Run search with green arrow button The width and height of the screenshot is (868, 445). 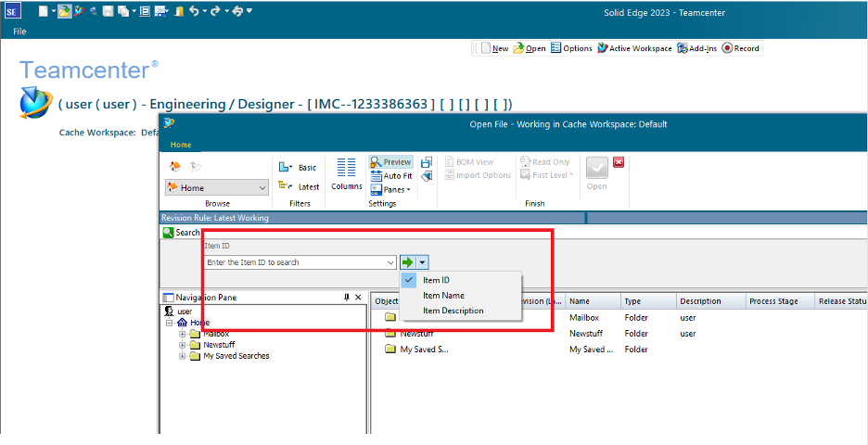[x=407, y=262]
